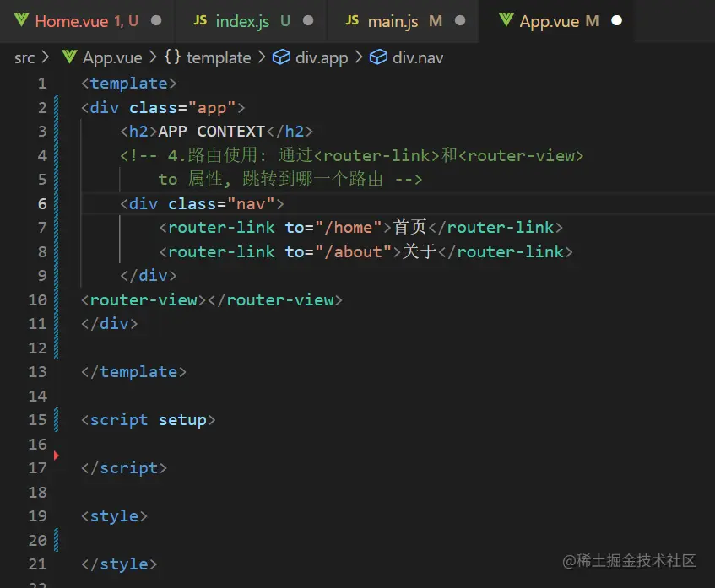Open the div.nav breadcrumb segment
This screenshot has height=588, width=715.
[x=418, y=58]
